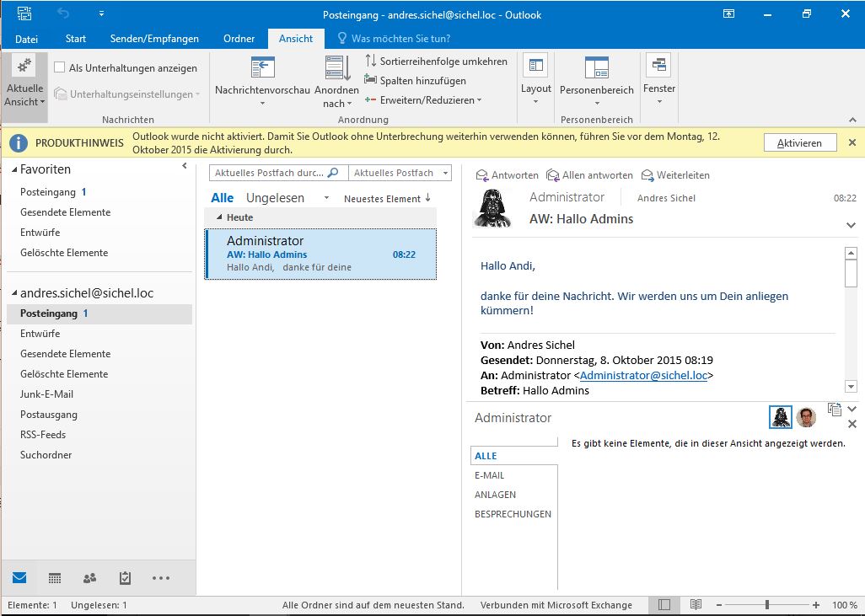Viewport: 865px width, 616px height.
Task: Click the sender's Darth Vader avatar
Action: (x=492, y=208)
